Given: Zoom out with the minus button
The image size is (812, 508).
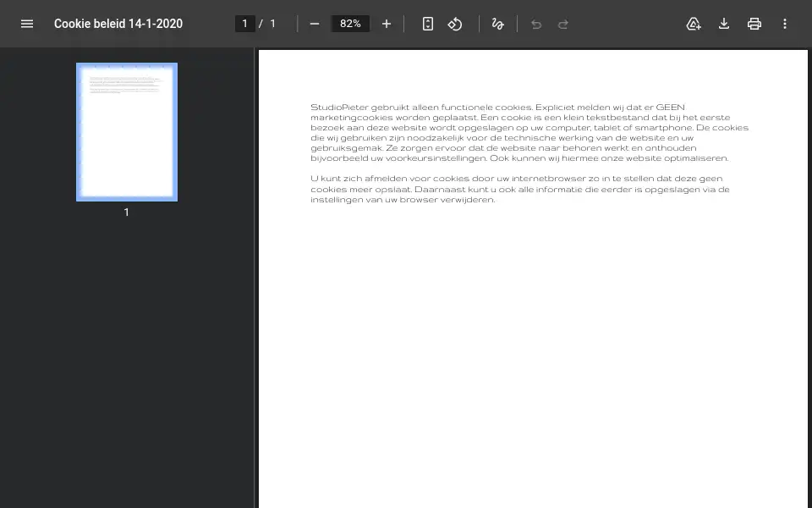Looking at the screenshot, I should [x=315, y=24].
